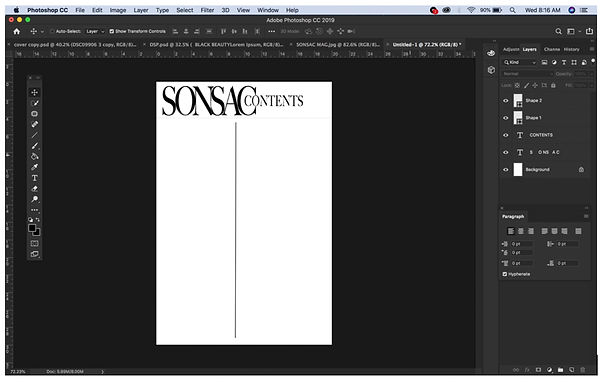Screen dimensions: 600x385
Task: Filter layers for shape layers
Action: coord(574,62)
